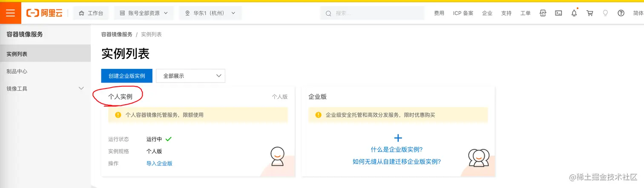Click the 个人版 value beside 实例规格
Image resolution: width=644 pixels, height=188 pixels.
pyautogui.click(x=154, y=151)
